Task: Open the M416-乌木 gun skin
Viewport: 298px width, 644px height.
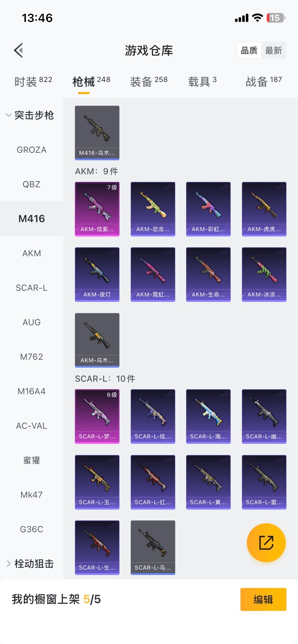Action: (97, 133)
